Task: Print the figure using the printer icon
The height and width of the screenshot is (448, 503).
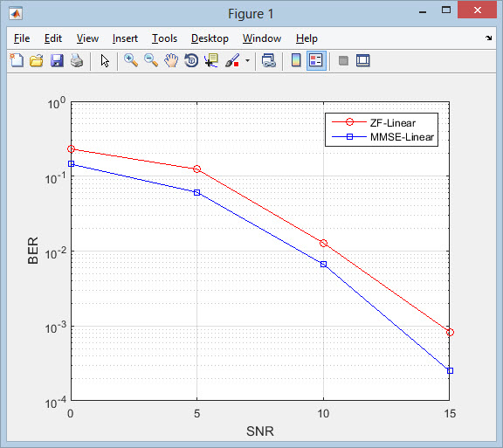Action: [x=77, y=60]
